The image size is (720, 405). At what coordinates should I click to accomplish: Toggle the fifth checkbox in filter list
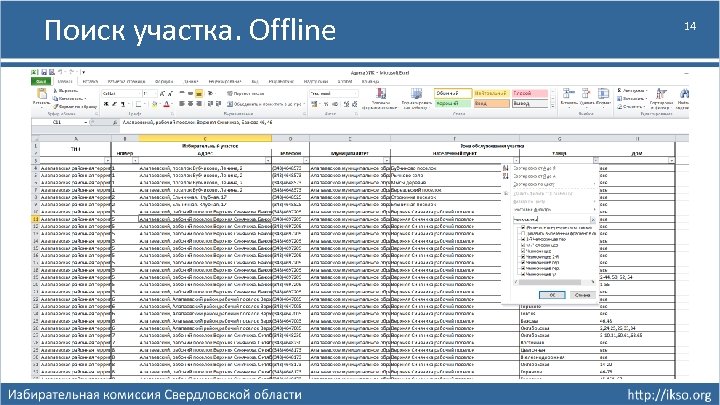523,251
